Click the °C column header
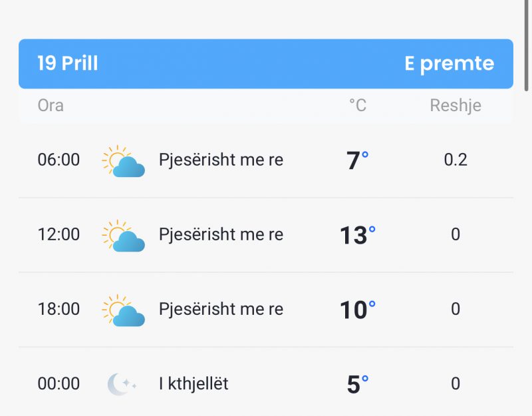532x416 pixels. 358,105
